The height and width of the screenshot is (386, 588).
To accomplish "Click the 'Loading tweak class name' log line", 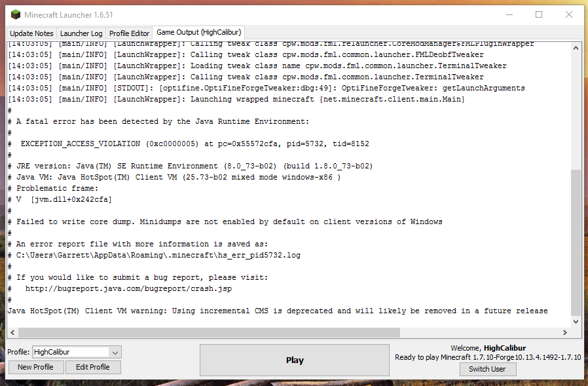I will pyautogui.click(x=257, y=66).
